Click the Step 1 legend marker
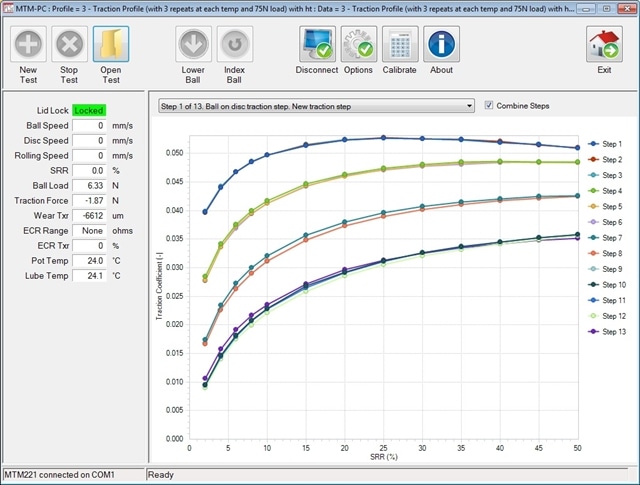 [593, 144]
